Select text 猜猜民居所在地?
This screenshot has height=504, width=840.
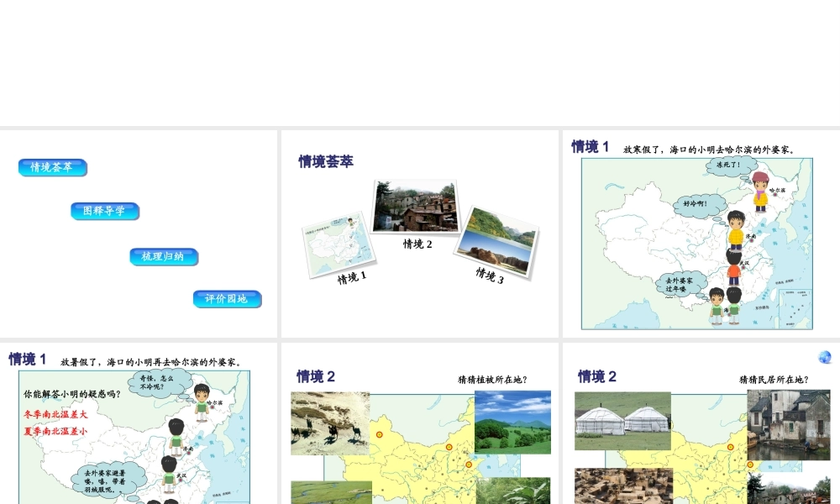coord(774,380)
